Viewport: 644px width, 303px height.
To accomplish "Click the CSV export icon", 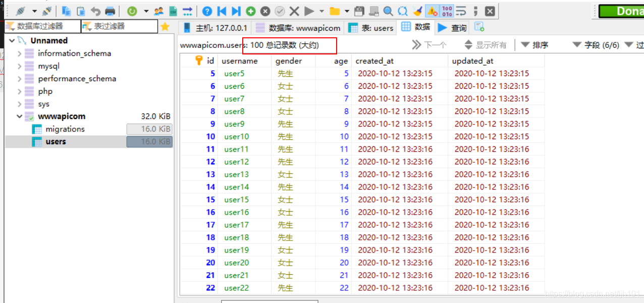I will (x=173, y=11).
